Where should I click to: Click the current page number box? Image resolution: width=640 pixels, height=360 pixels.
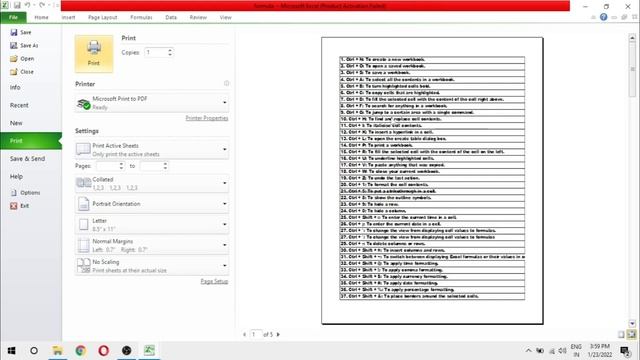[x=256, y=334]
